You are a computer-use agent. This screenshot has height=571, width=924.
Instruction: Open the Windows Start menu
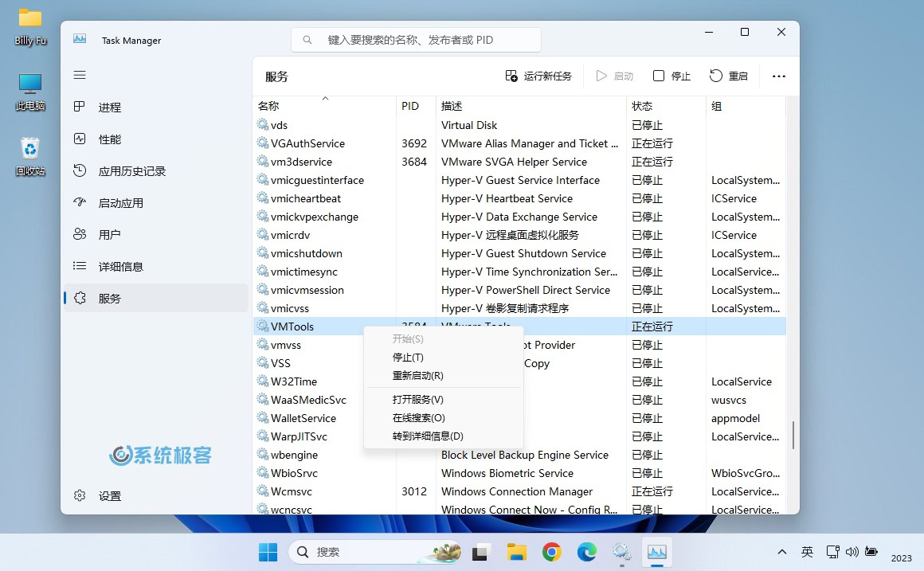click(x=268, y=552)
